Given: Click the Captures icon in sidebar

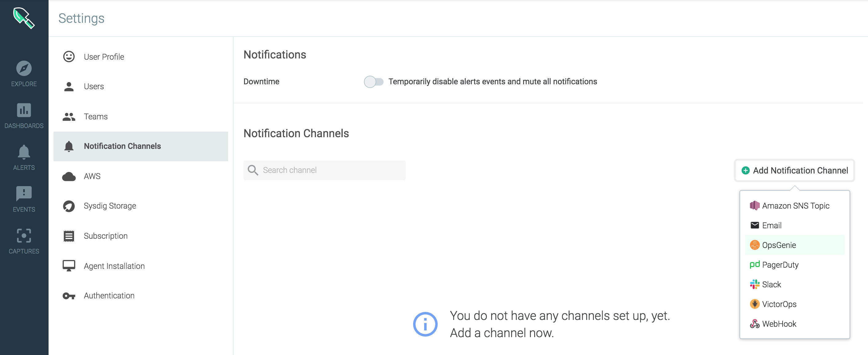Looking at the screenshot, I should coord(24,241).
